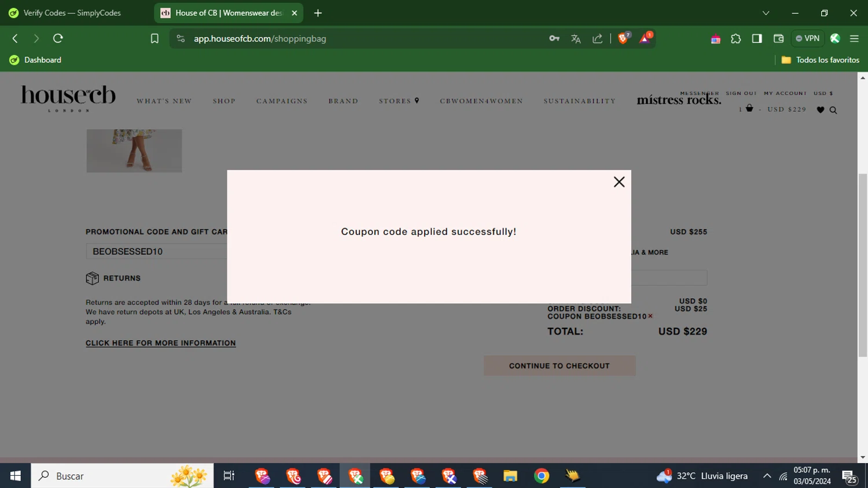
Task: Open the weather widget showing 32°C
Action: click(702, 476)
